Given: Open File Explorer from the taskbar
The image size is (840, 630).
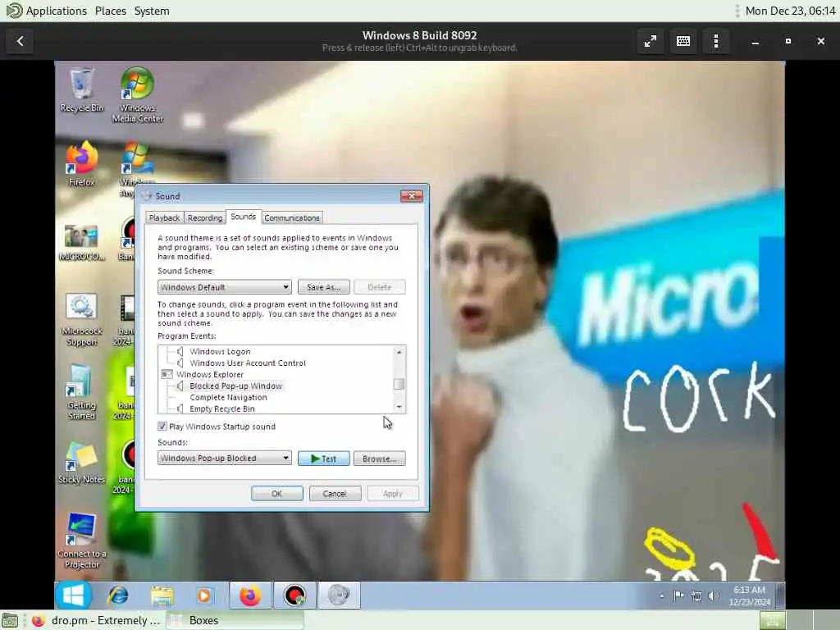Looking at the screenshot, I should 162,596.
